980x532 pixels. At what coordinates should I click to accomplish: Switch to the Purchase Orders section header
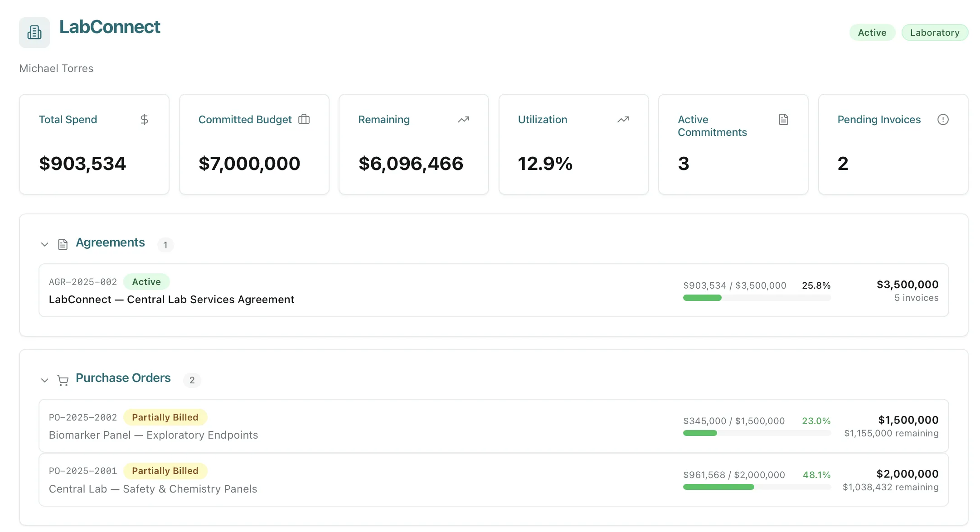click(x=123, y=378)
